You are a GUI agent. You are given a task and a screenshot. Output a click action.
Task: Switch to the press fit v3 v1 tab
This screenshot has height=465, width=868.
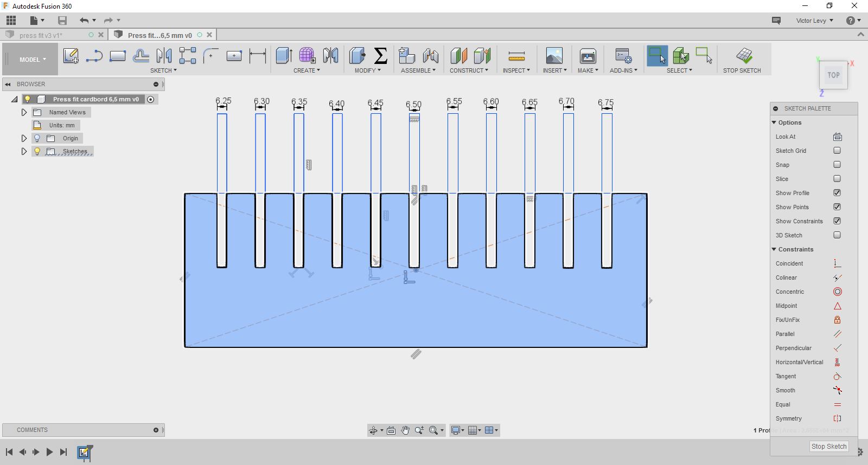pyautogui.click(x=41, y=35)
